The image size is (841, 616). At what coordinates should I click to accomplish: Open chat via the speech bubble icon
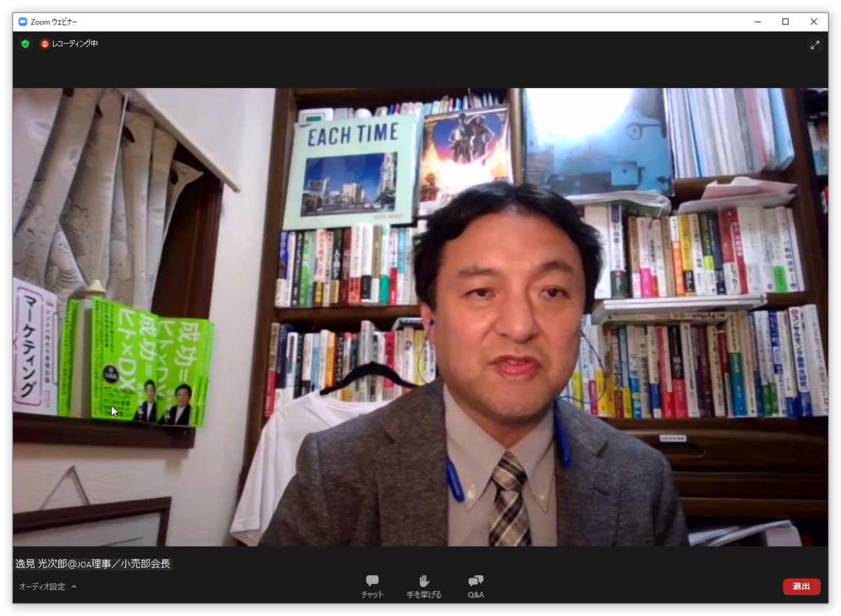coord(372,581)
